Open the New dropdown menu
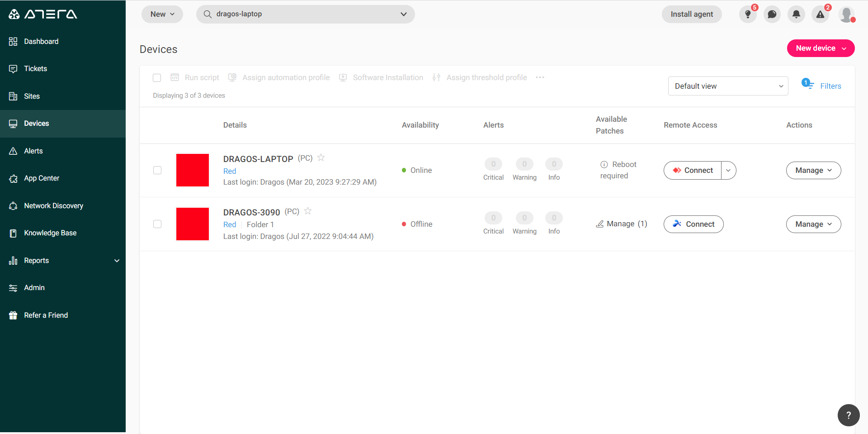The height and width of the screenshot is (434, 868). [x=162, y=14]
